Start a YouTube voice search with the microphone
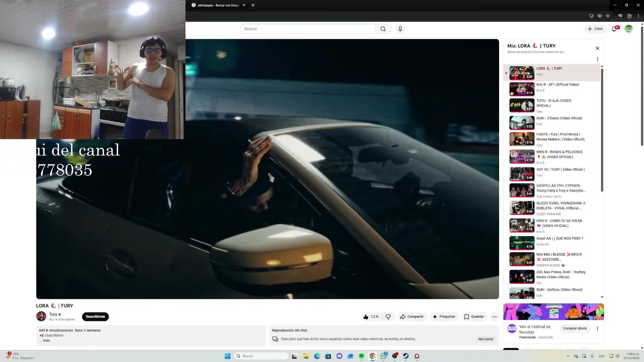Viewport: 644px width, 362px height. pos(400,29)
